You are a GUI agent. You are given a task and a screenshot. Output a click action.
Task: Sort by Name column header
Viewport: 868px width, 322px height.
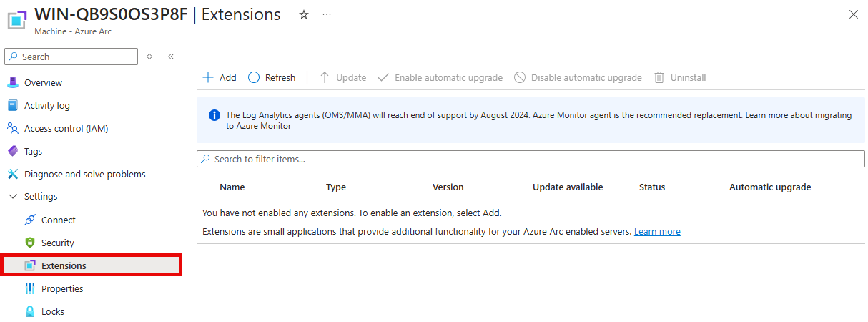[232, 187]
